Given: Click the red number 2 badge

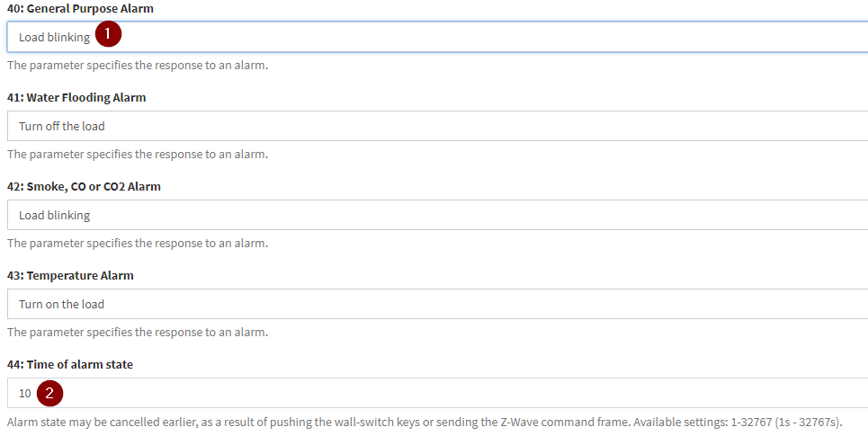Looking at the screenshot, I should (50, 393).
